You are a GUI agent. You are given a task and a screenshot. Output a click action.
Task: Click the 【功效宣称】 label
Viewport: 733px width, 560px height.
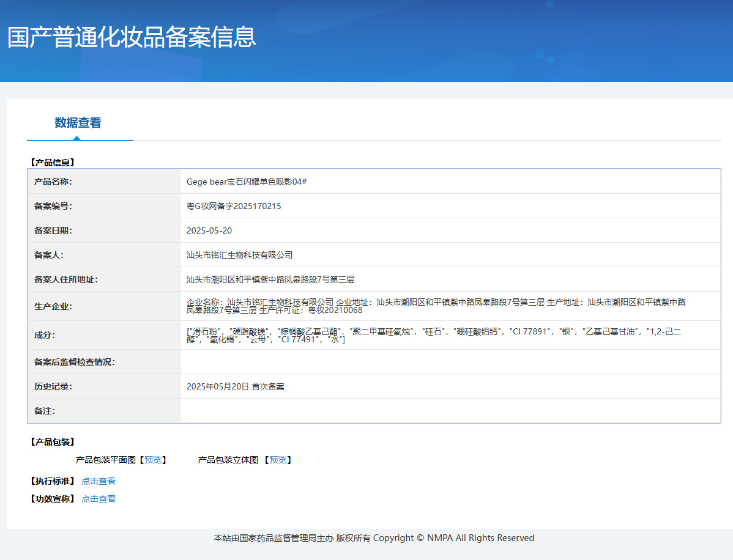point(53,499)
